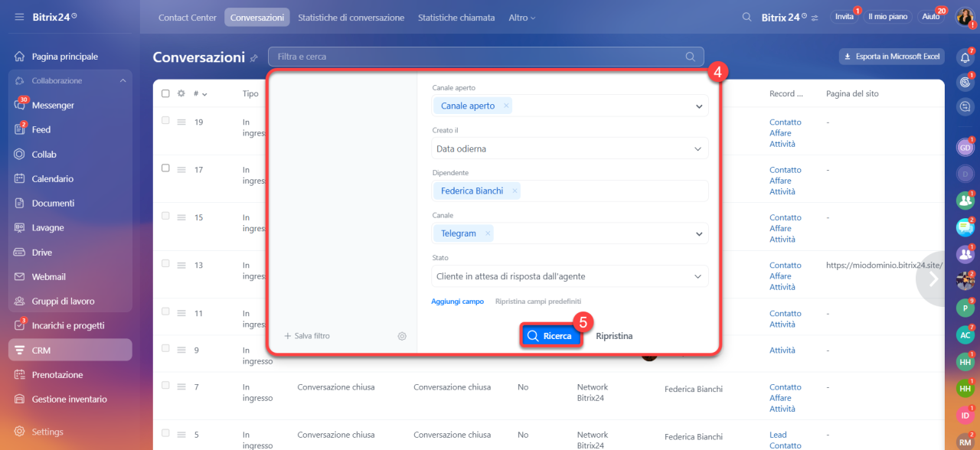980x450 pixels.
Task: Select the checkbox for row 19
Action: coord(165,120)
